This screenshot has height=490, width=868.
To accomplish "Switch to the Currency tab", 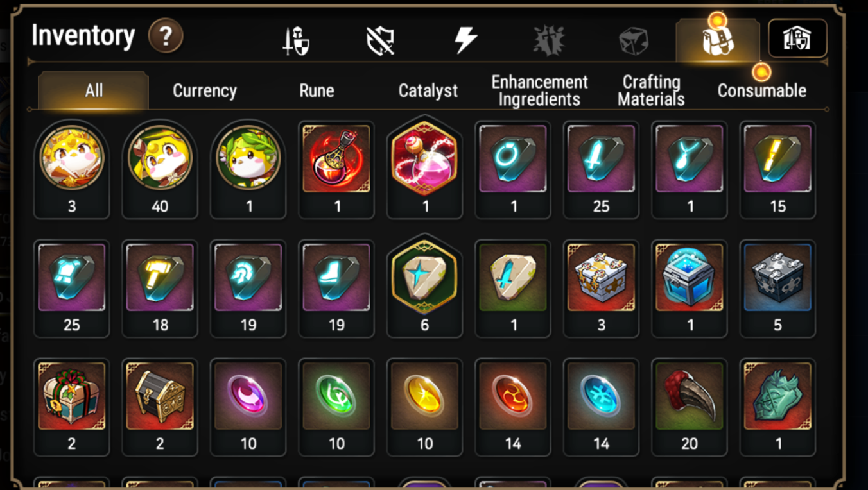I will [x=205, y=91].
